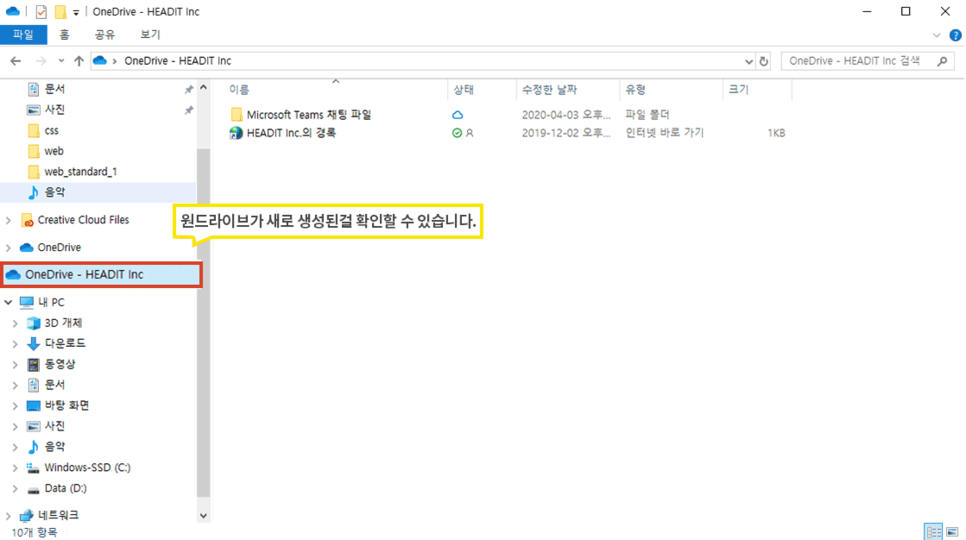Sort files by 이름 column
Screen dimensions: 966x540
point(239,90)
